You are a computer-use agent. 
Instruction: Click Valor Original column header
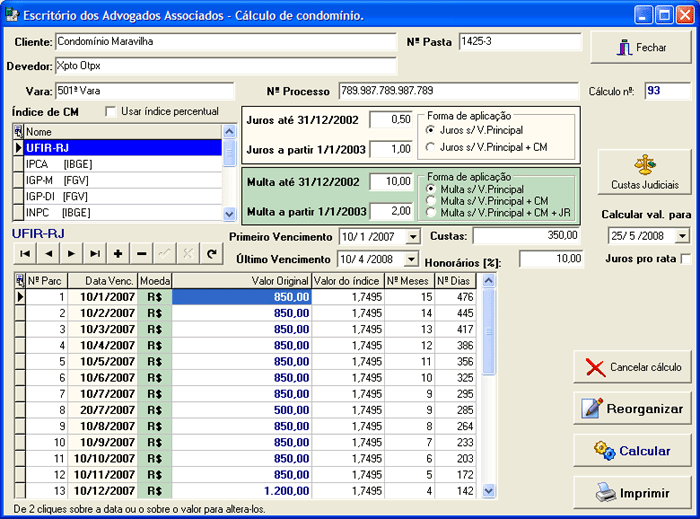coord(242,281)
